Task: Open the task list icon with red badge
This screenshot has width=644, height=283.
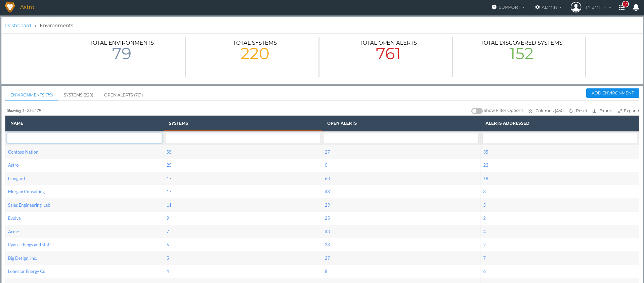Action: (x=622, y=7)
